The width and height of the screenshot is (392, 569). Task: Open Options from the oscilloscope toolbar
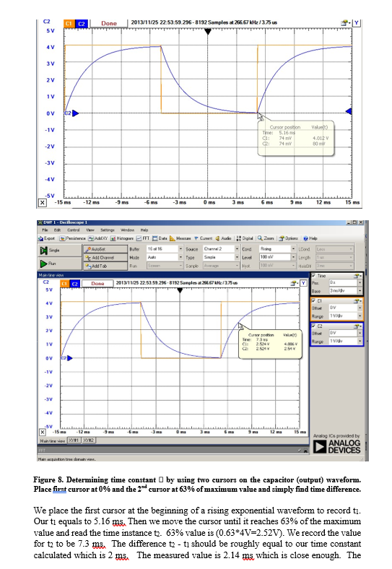(288, 238)
